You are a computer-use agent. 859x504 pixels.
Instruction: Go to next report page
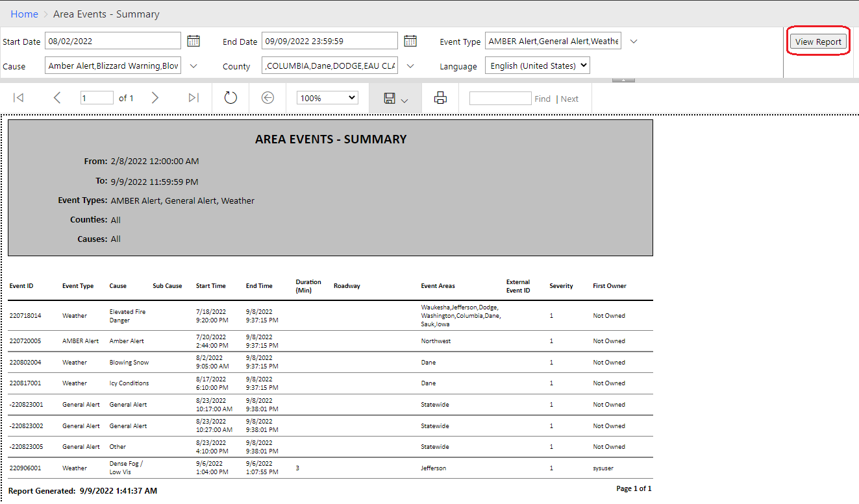(155, 98)
